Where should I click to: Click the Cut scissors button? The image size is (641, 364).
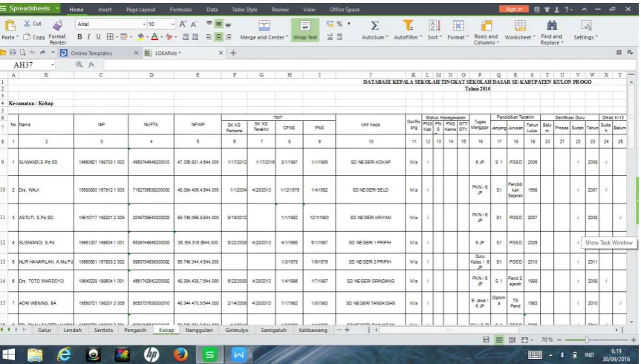(32, 24)
